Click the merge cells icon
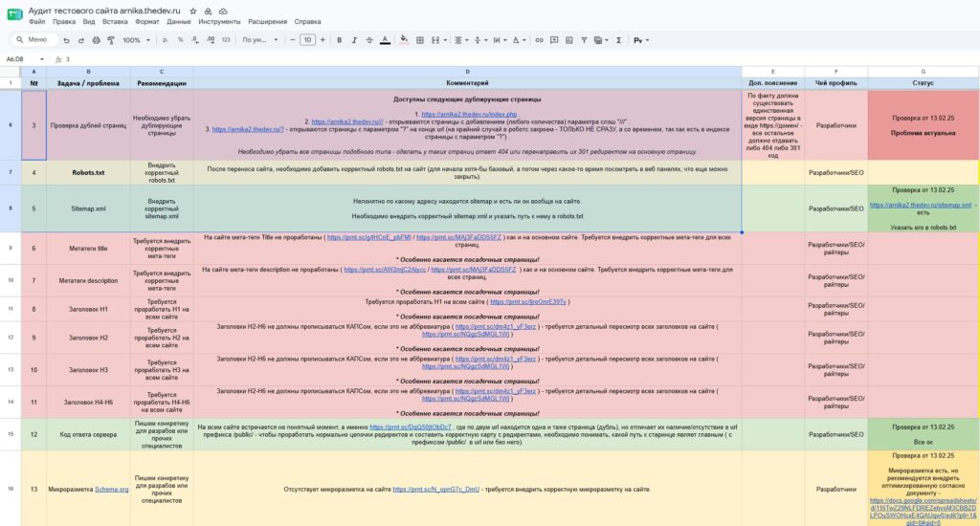This screenshot has width=980, height=526. (x=435, y=40)
